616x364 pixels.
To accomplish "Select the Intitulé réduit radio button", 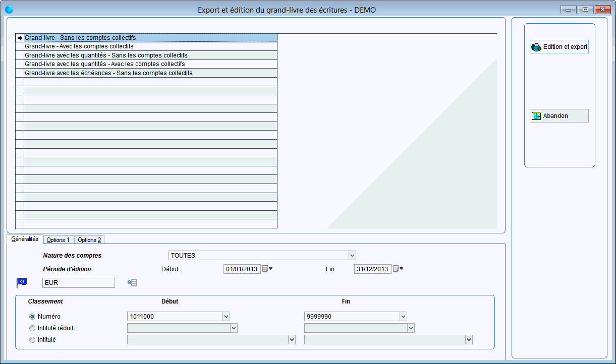I will [x=32, y=328].
